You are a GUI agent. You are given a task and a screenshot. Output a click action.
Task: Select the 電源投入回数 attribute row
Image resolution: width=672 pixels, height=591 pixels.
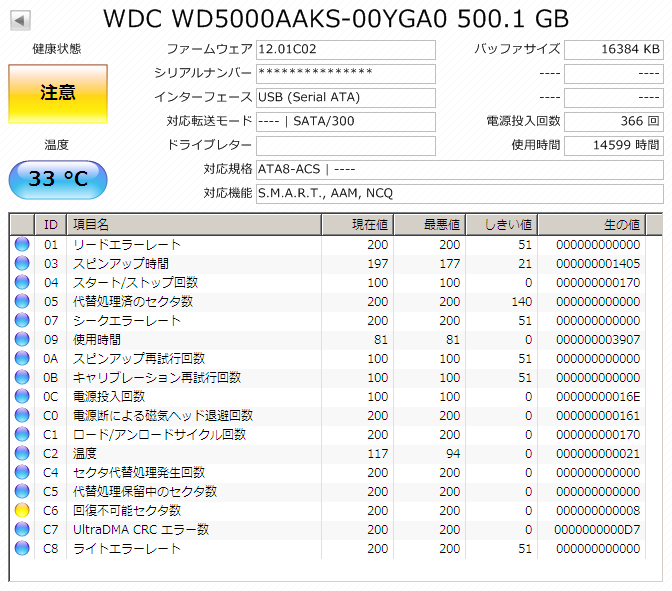[x=328, y=396]
